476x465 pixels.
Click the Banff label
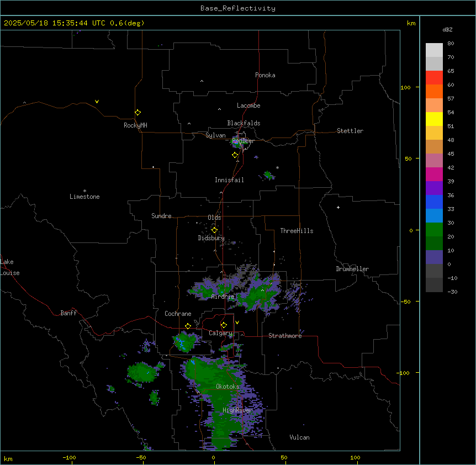pyautogui.click(x=68, y=313)
